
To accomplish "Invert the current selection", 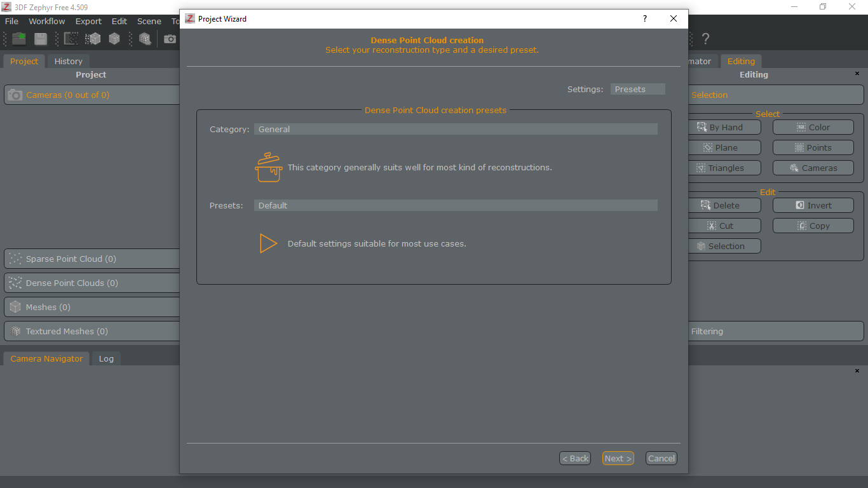I will pos(813,205).
